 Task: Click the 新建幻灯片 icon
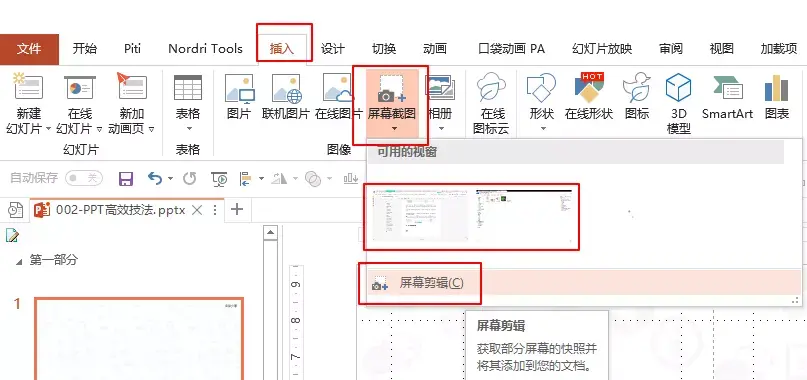point(28,87)
